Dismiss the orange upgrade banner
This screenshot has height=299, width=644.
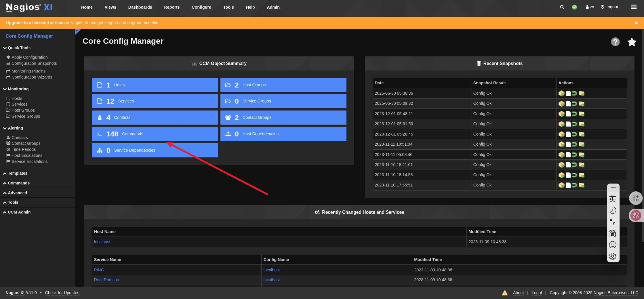636,23
